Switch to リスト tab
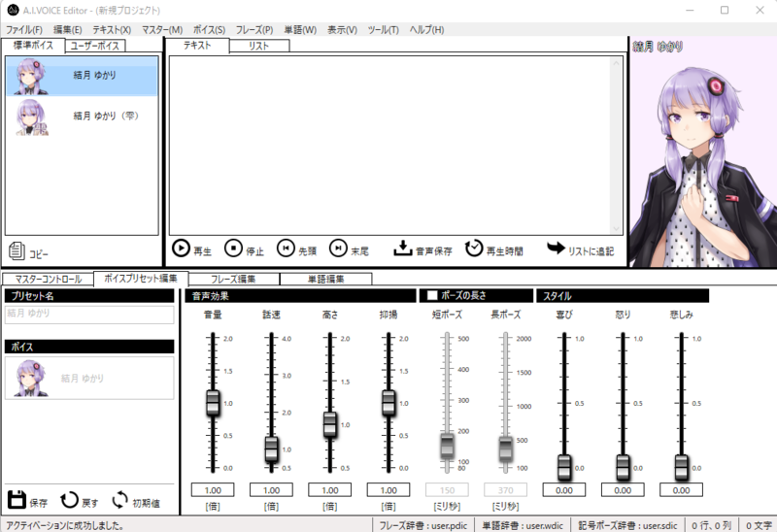 pos(258,46)
